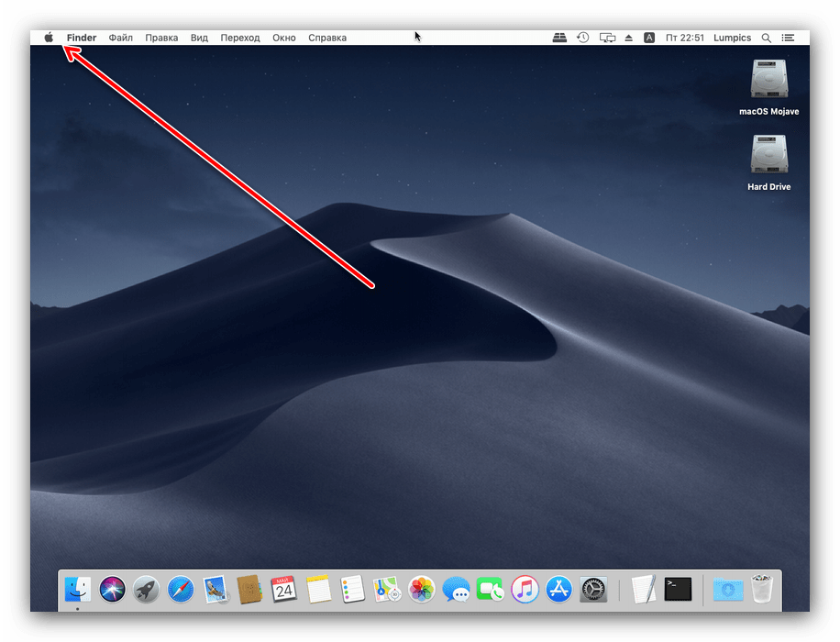The image size is (840, 642).
Task: Select the Hard Drive desktop icon
Action: pyautogui.click(x=768, y=155)
